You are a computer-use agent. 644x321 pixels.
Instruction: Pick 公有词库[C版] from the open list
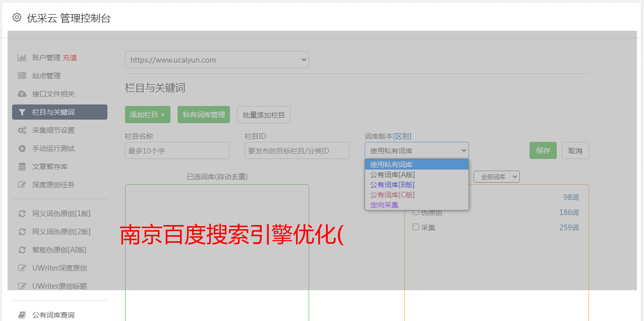click(392, 195)
